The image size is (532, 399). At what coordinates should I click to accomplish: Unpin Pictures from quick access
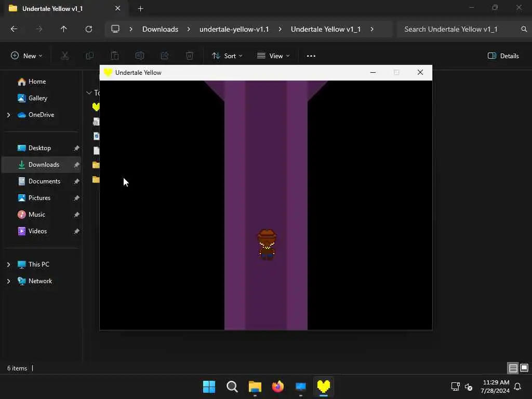point(77,198)
